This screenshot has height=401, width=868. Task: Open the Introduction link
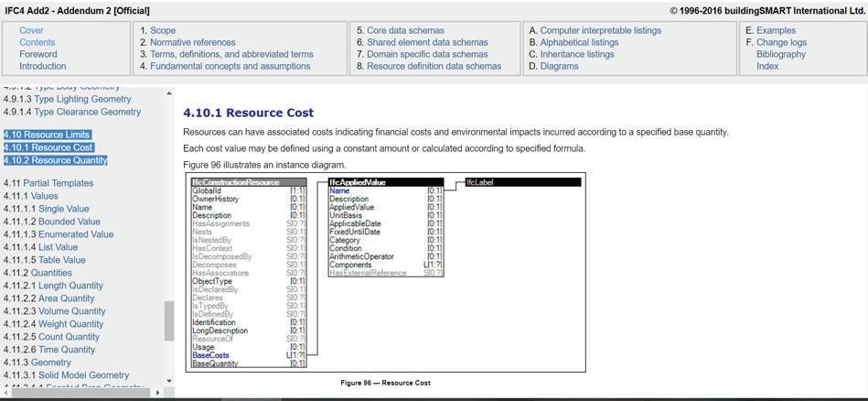tap(43, 66)
